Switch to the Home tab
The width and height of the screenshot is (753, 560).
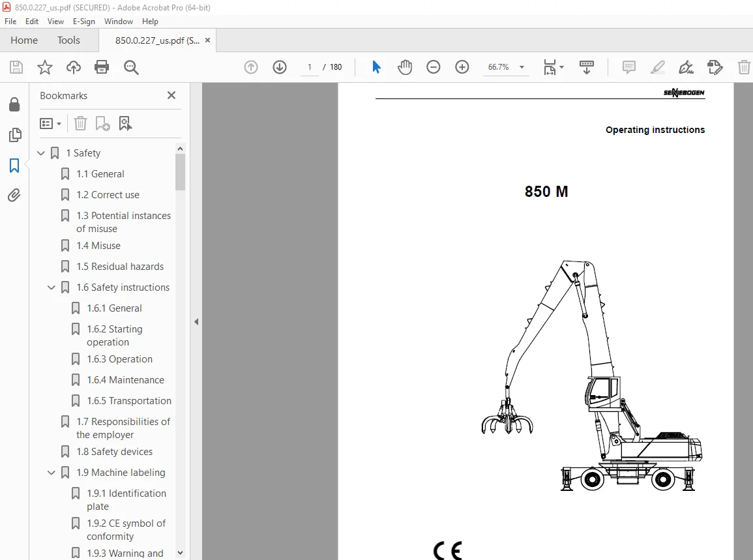pyautogui.click(x=24, y=40)
